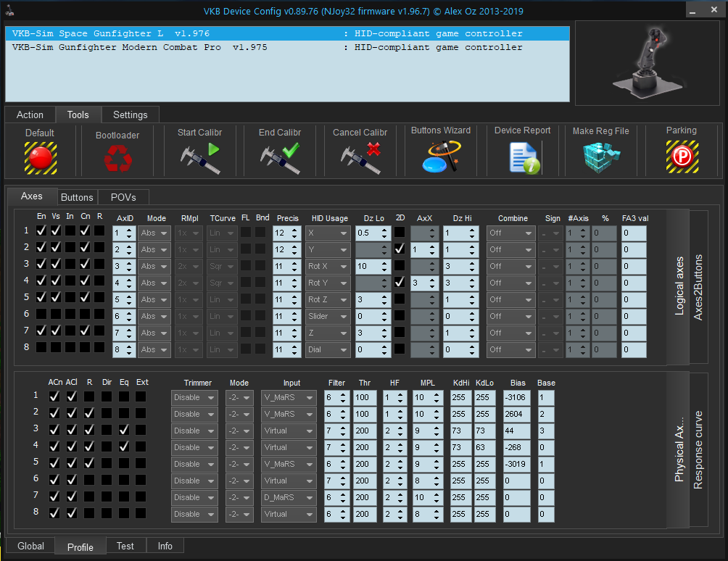Image resolution: width=728 pixels, height=561 pixels.
Task: Adjust AxID stepper for logical axis 5
Action: click(x=130, y=300)
